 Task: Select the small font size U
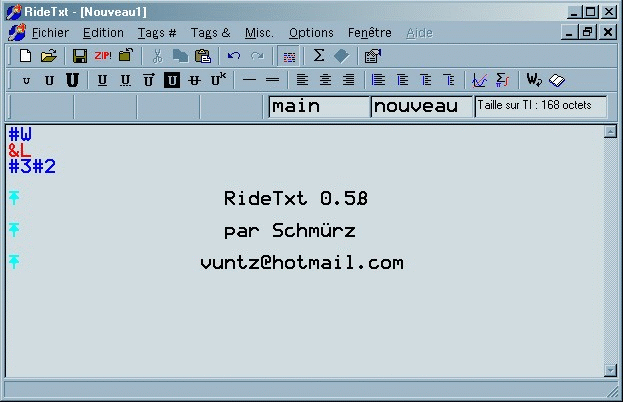[x=26, y=81]
